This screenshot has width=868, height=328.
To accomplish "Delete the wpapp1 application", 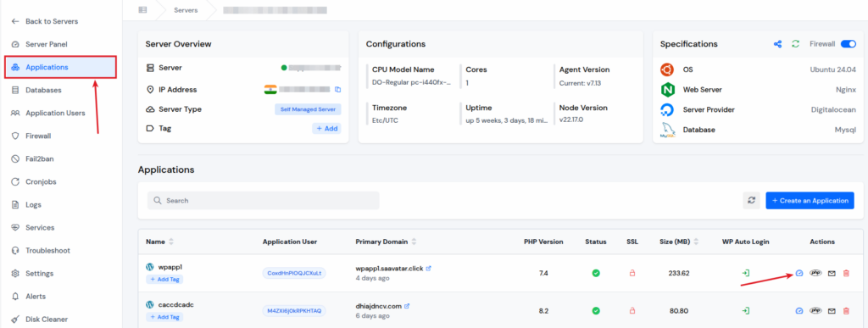I will 846,273.
